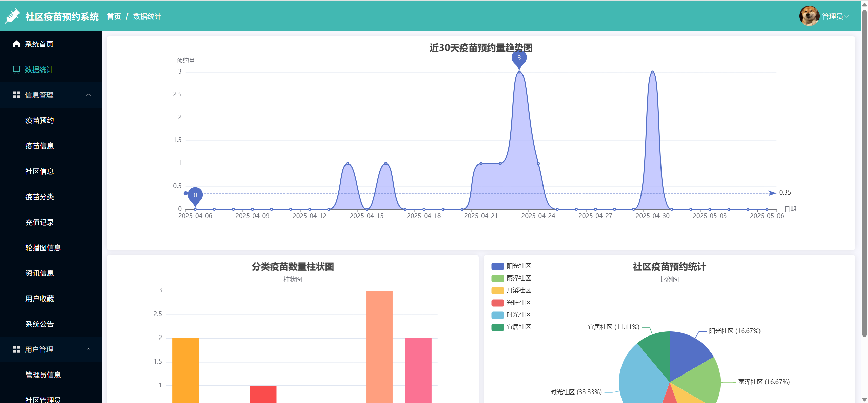This screenshot has width=868, height=403.
Task: Click the 月溪社区 yellow legend swatch
Action: (497, 290)
